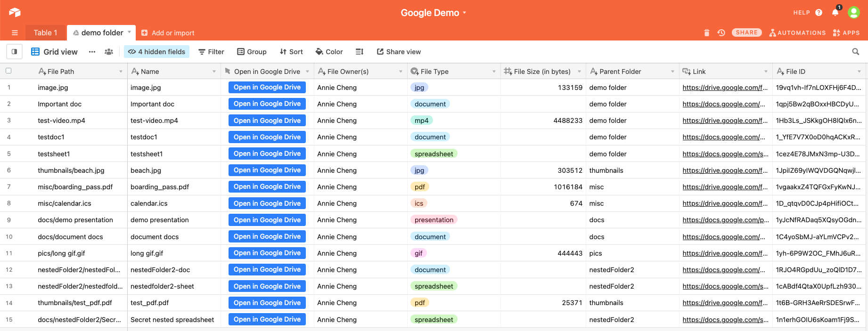
Task: Open File Size column dropdown arrow
Action: click(x=579, y=72)
